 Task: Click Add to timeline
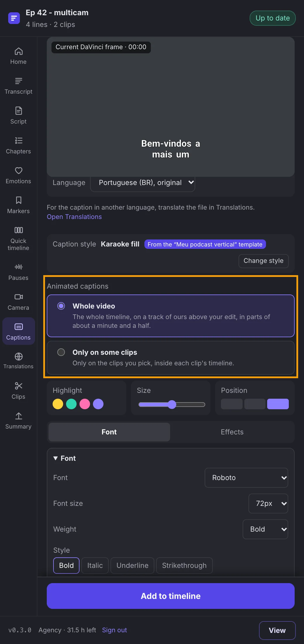click(171, 596)
